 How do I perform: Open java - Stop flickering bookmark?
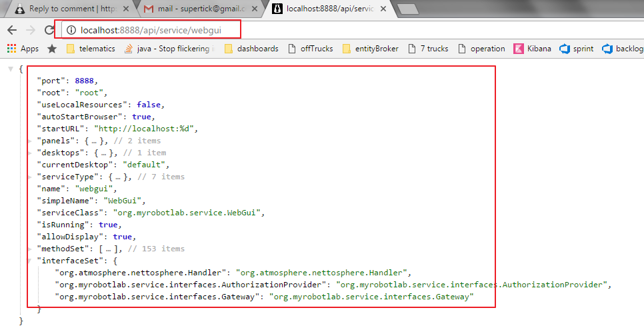(x=169, y=49)
